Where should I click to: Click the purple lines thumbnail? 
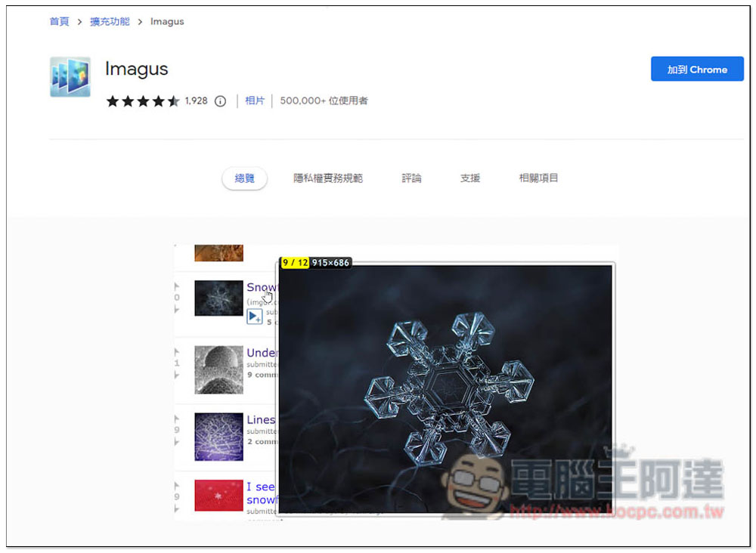(x=218, y=437)
